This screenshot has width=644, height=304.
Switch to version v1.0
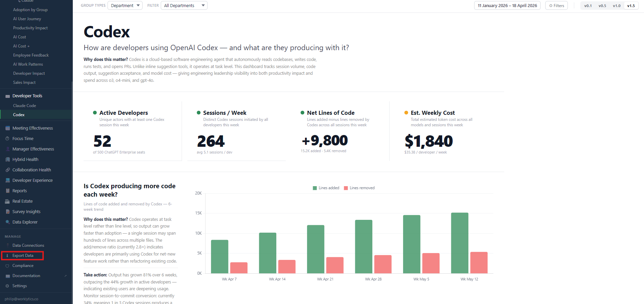617,6
